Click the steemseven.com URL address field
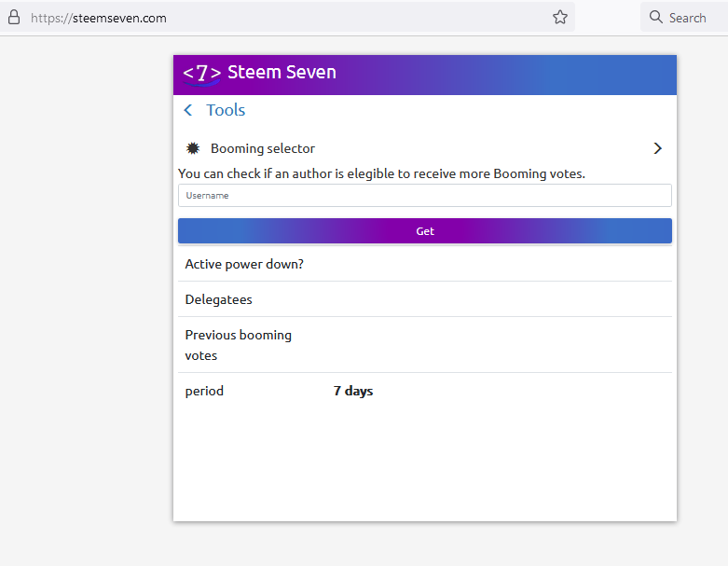728x566 pixels. pyautogui.click(x=287, y=18)
